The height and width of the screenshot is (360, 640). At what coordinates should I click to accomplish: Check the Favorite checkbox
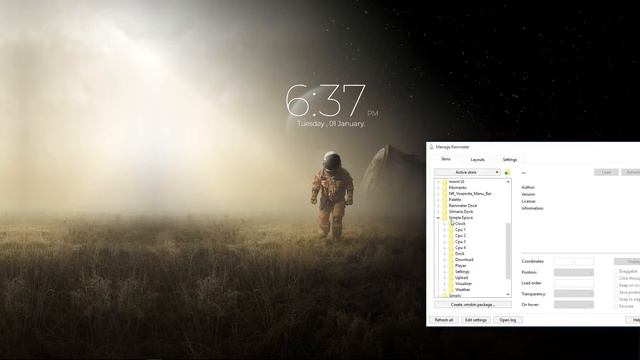tap(616, 306)
